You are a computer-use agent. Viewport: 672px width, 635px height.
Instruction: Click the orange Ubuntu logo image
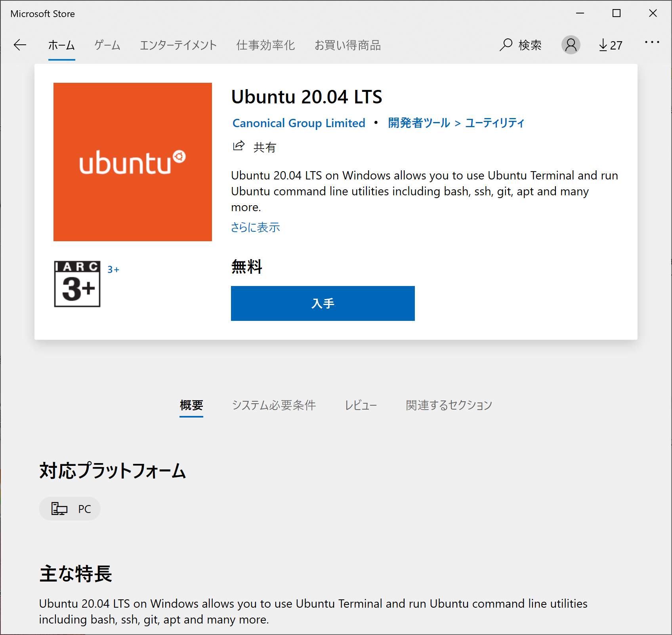pyautogui.click(x=133, y=162)
